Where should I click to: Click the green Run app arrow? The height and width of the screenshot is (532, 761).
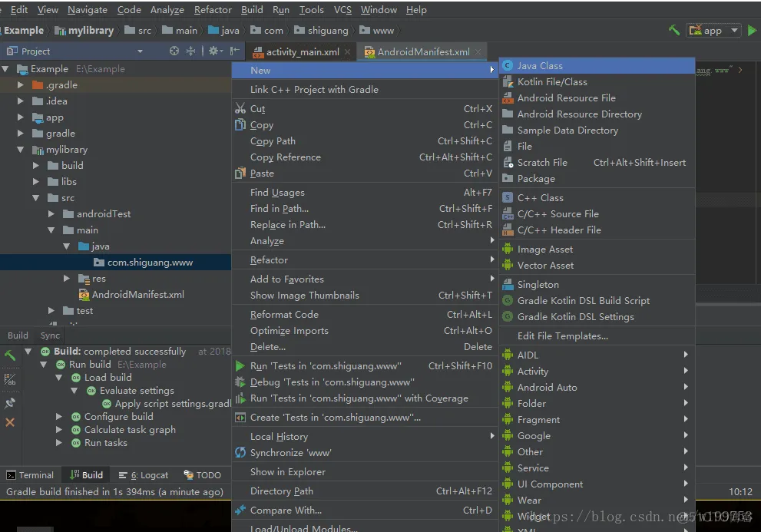click(752, 30)
